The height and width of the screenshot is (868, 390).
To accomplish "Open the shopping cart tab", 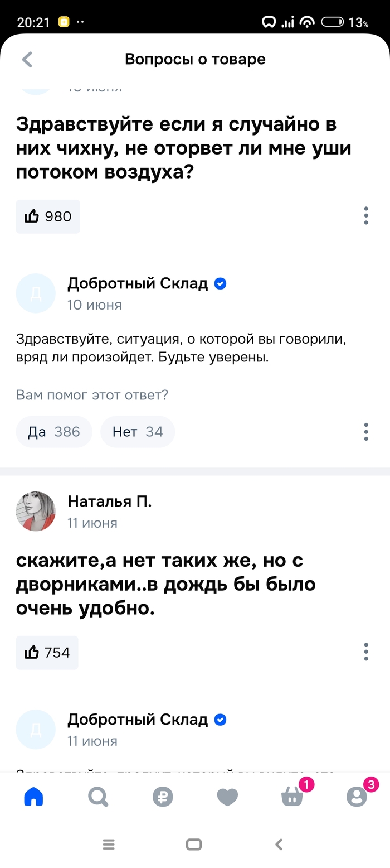I will [292, 797].
